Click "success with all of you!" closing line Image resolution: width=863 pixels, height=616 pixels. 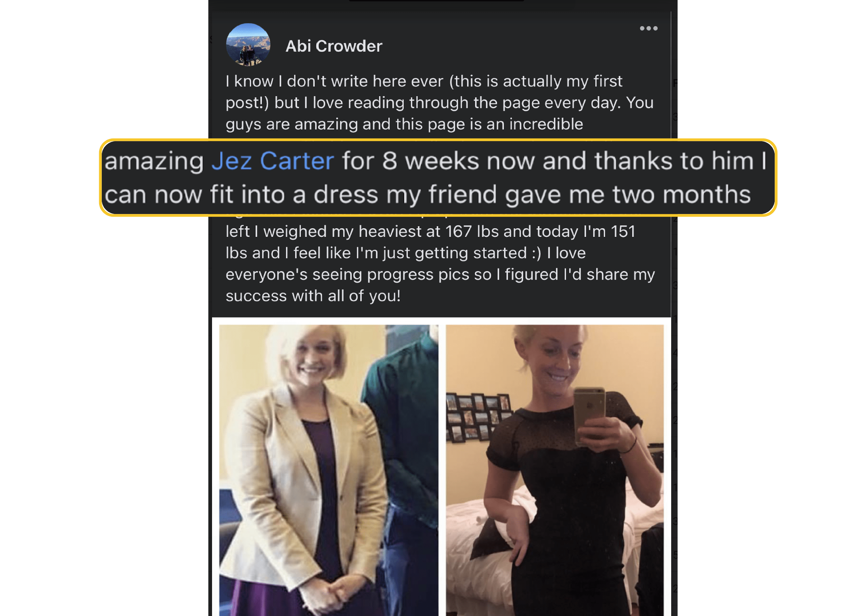tap(313, 296)
